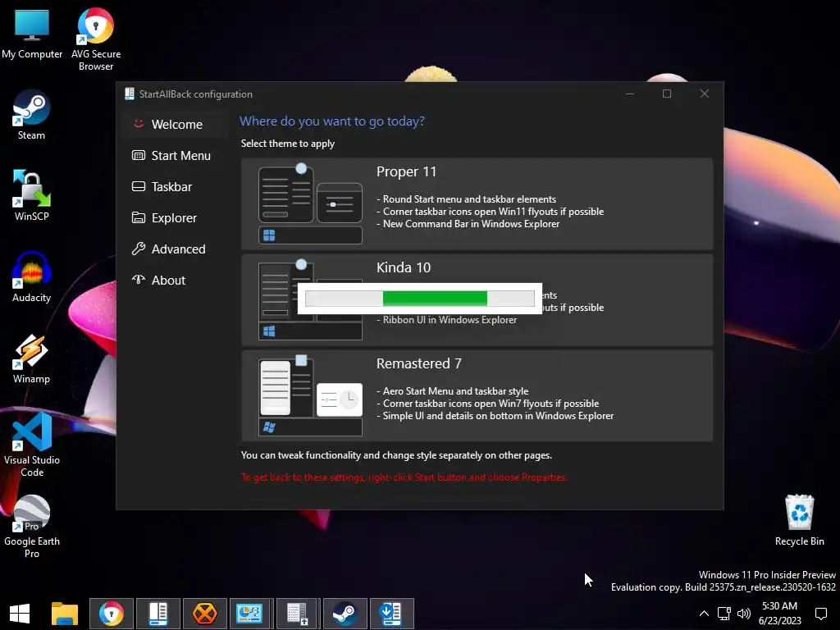This screenshot has width=840, height=630.
Task: Select the Visual Studio Code desktop shortcut
Action: [x=32, y=445]
